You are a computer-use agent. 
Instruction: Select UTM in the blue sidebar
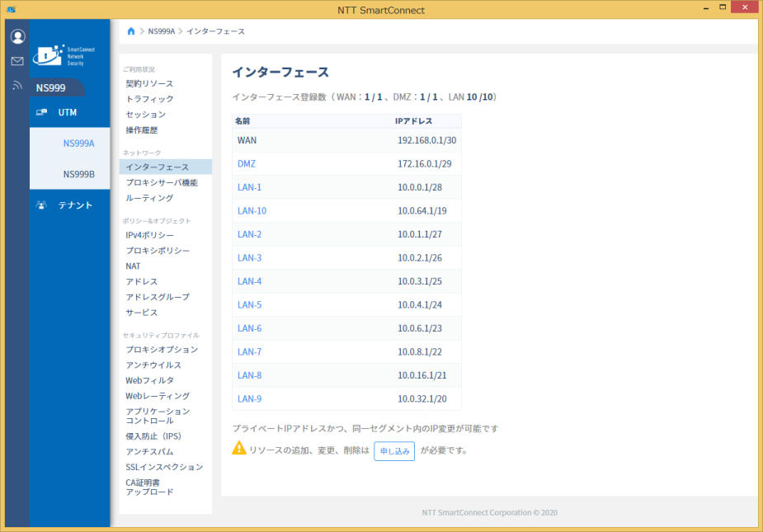coord(69,112)
